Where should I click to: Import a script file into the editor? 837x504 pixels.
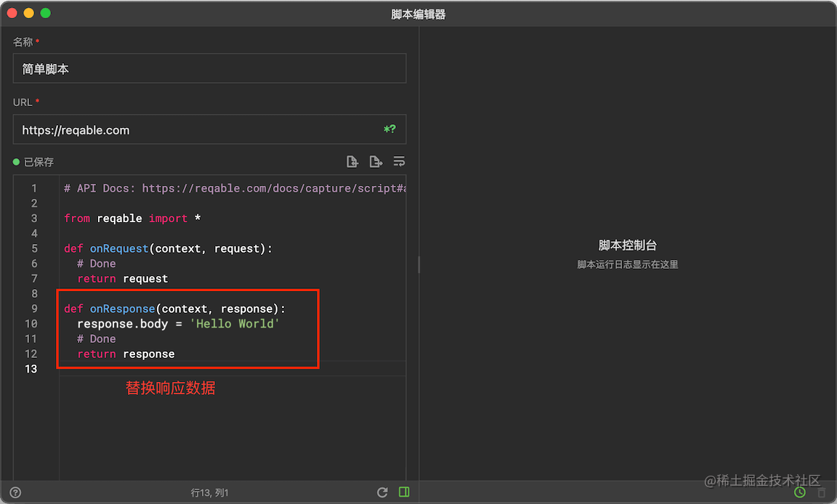[x=352, y=161]
